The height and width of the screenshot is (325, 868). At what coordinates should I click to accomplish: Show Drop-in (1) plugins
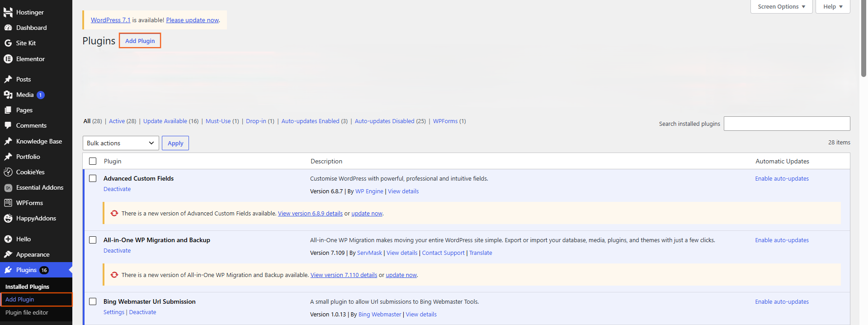pos(260,121)
